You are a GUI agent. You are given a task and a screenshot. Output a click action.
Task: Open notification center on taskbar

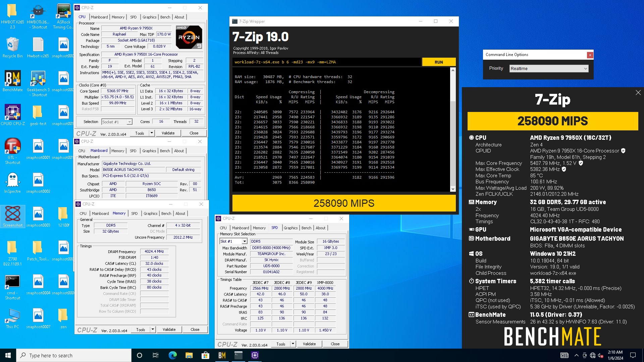[x=633, y=355]
